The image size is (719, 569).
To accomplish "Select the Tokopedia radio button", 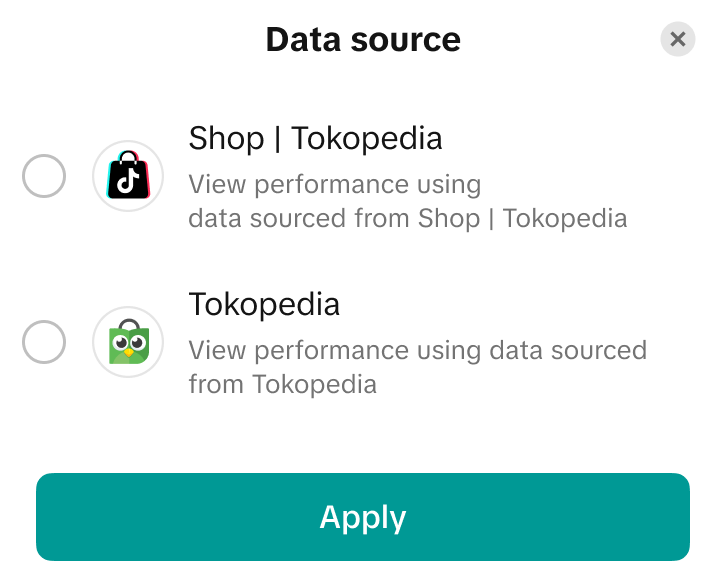I will [x=44, y=342].
